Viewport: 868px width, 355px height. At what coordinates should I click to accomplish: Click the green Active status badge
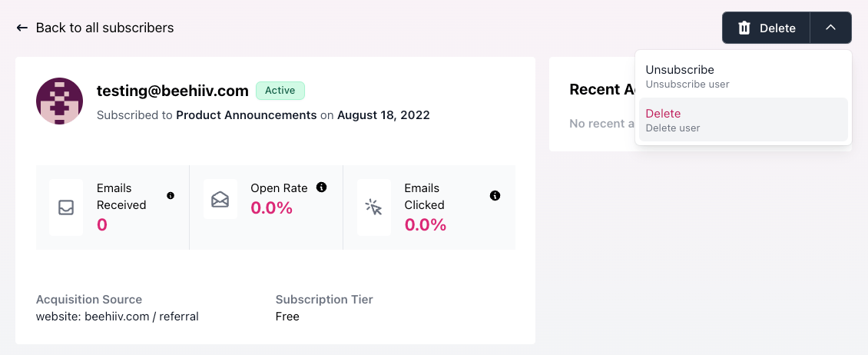coord(280,90)
